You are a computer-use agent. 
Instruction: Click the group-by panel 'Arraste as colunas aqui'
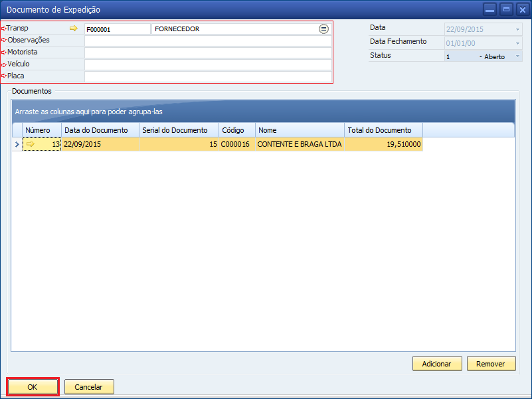[x=263, y=112]
